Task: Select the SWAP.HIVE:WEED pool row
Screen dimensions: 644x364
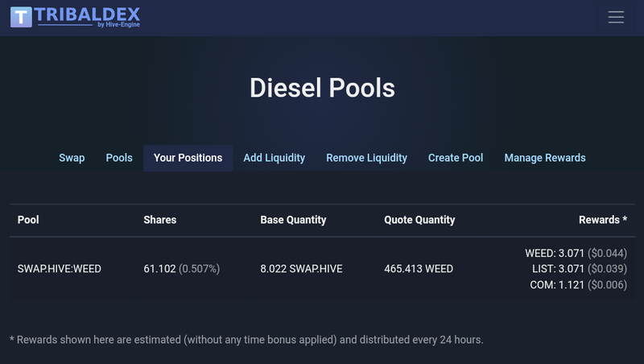Action: pyautogui.click(x=323, y=269)
